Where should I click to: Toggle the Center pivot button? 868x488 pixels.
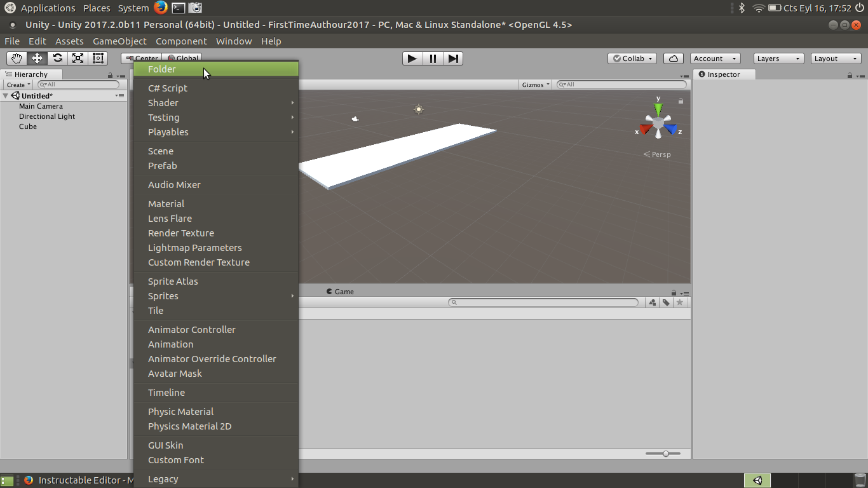coord(141,58)
